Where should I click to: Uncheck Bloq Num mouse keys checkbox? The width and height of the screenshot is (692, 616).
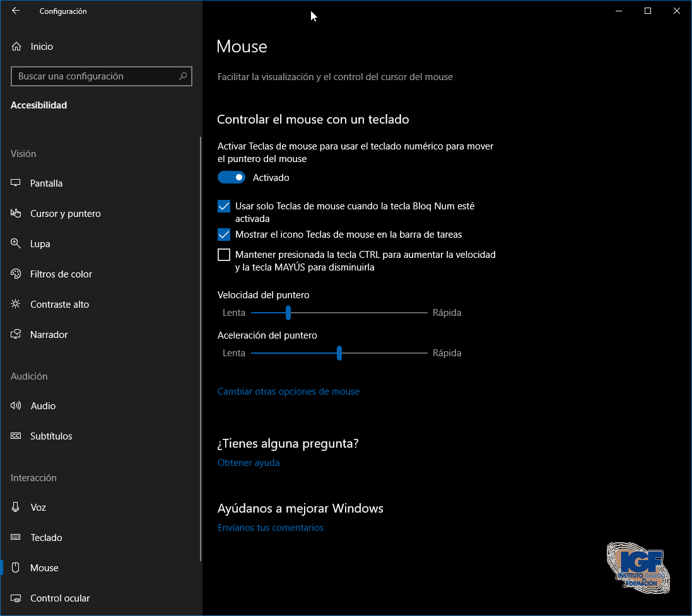[x=224, y=206]
